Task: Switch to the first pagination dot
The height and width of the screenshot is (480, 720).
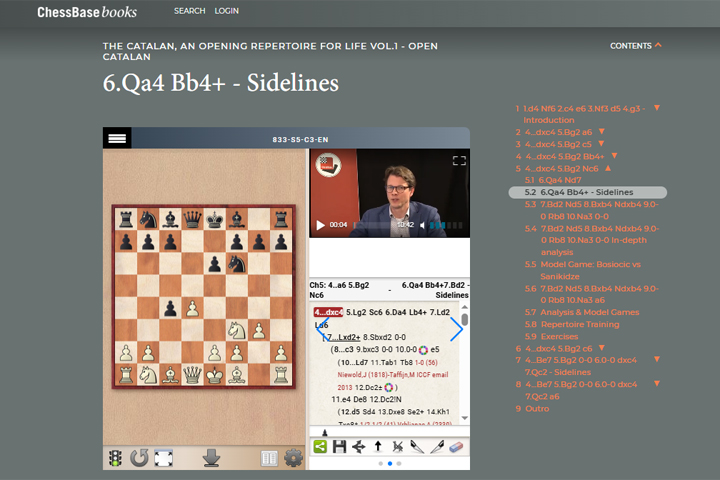Action: click(x=381, y=463)
